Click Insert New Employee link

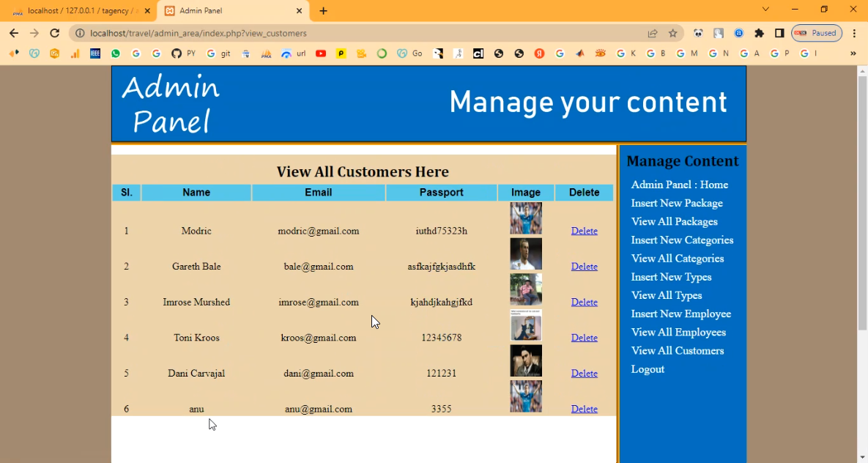coord(680,314)
